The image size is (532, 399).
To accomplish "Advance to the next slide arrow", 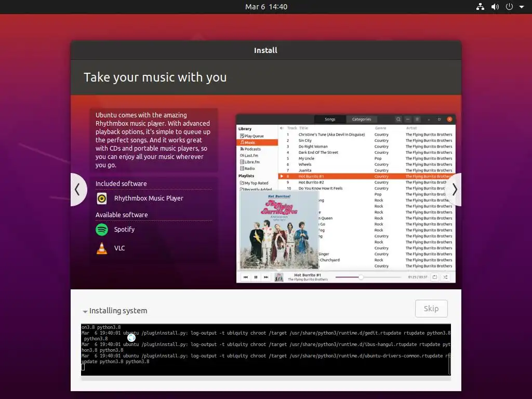I will point(454,189).
